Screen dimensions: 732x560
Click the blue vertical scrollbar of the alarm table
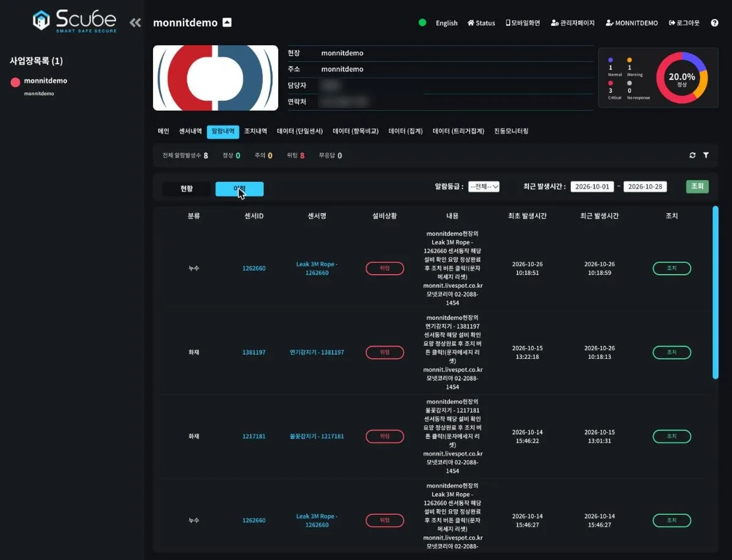pos(716,293)
